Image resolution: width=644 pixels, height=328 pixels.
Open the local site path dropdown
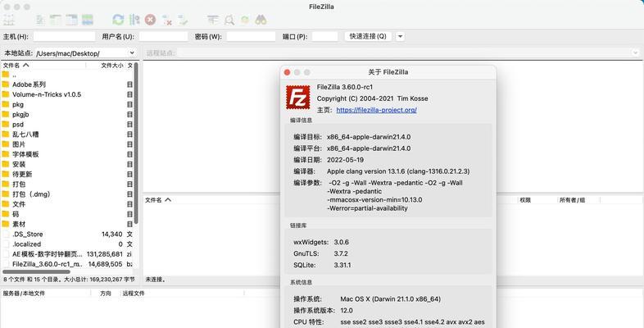[x=132, y=53]
